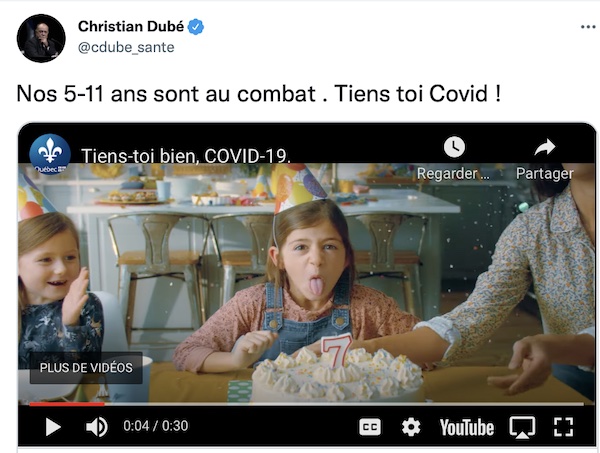The width and height of the screenshot is (600, 453).
Task: Click the video frame with birthday cake
Action: coord(306,283)
